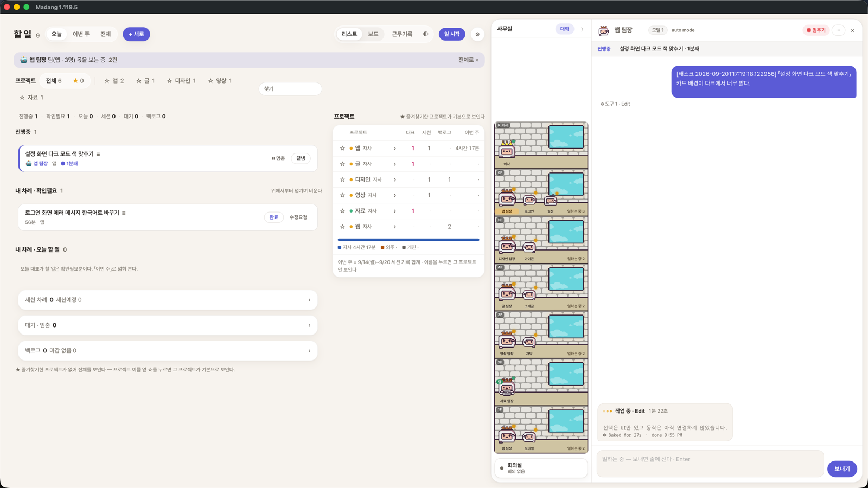This screenshot has width=868, height=488.
Task: Select the 영상 팀장 character
Action: 507,341
